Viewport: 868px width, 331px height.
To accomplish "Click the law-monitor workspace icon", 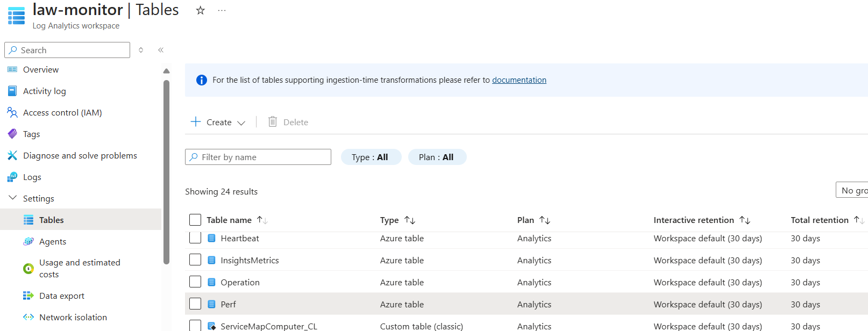I will (x=16, y=16).
